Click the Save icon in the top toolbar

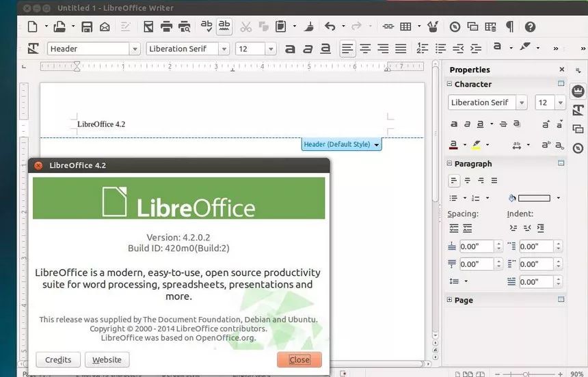coord(87,27)
